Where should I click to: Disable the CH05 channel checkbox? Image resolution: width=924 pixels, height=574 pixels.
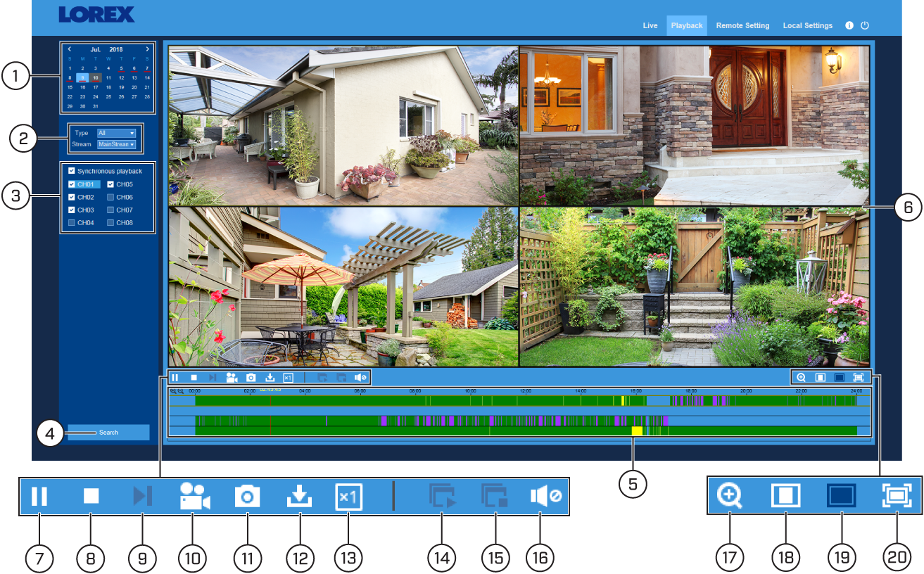tap(110, 184)
